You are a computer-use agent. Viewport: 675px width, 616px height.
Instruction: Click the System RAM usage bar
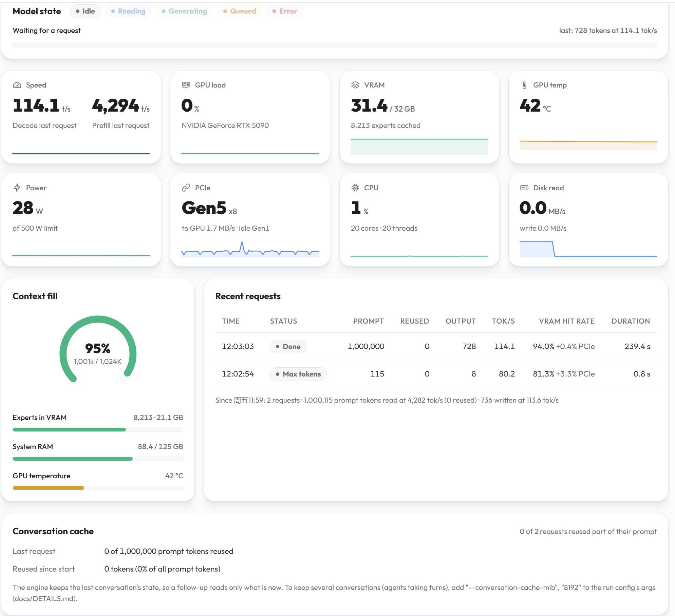tap(98, 459)
